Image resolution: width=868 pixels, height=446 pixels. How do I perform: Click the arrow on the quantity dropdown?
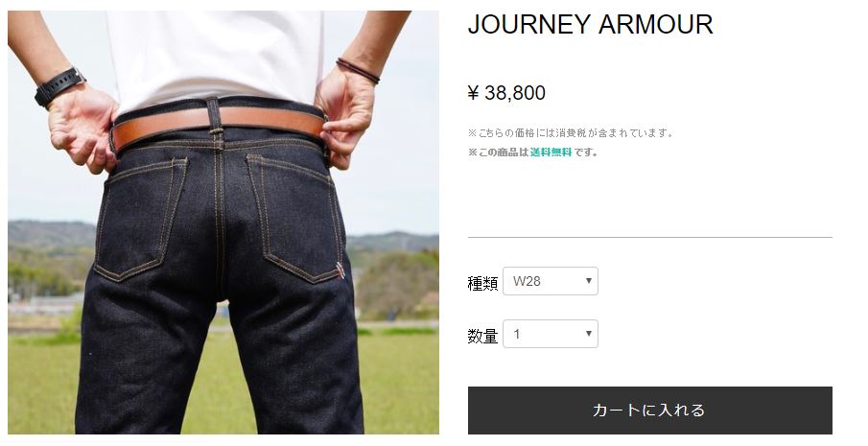[x=589, y=333]
